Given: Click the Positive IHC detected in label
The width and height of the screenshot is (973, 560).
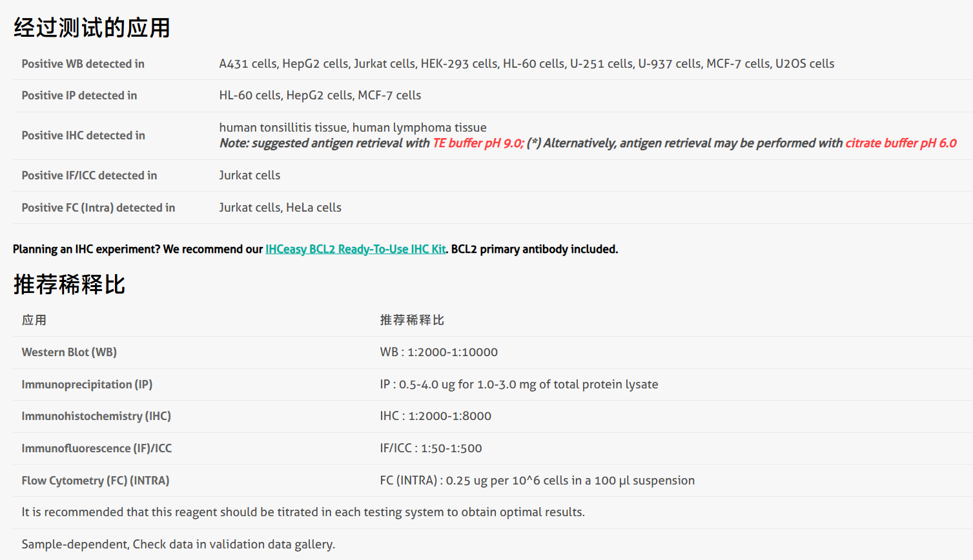Looking at the screenshot, I should pos(83,135).
